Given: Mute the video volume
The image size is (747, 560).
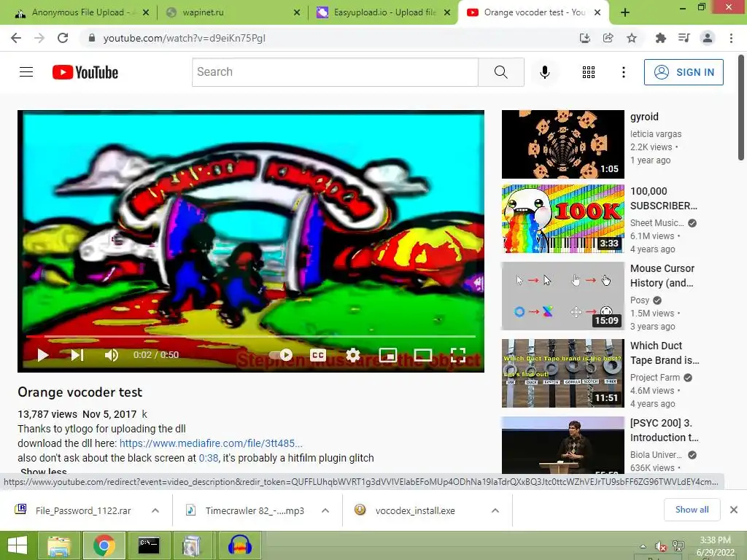Looking at the screenshot, I should tap(111, 355).
